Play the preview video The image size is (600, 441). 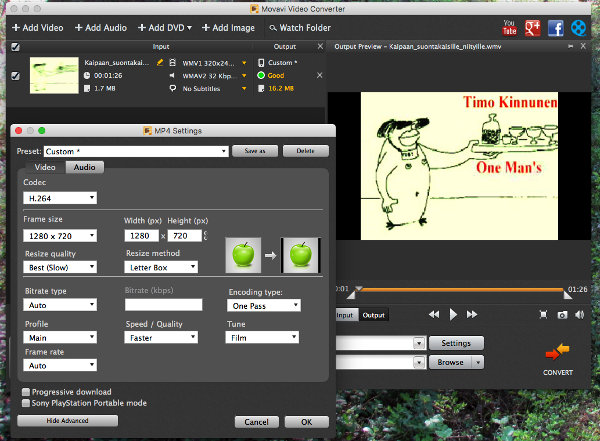click(453, 315)
